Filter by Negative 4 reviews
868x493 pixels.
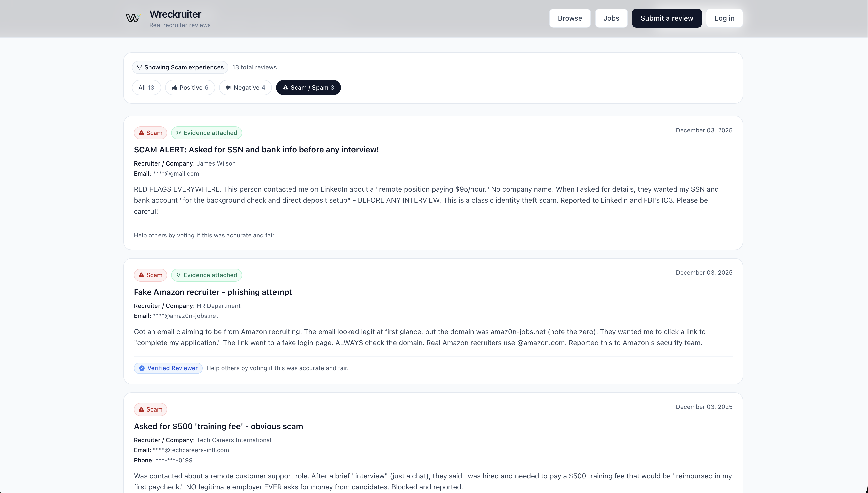click(x=245, y=88)
